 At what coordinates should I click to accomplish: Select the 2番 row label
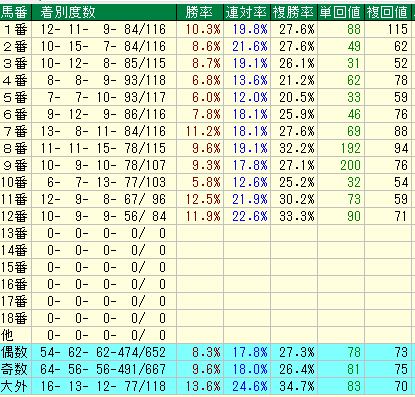pos(15,47)
